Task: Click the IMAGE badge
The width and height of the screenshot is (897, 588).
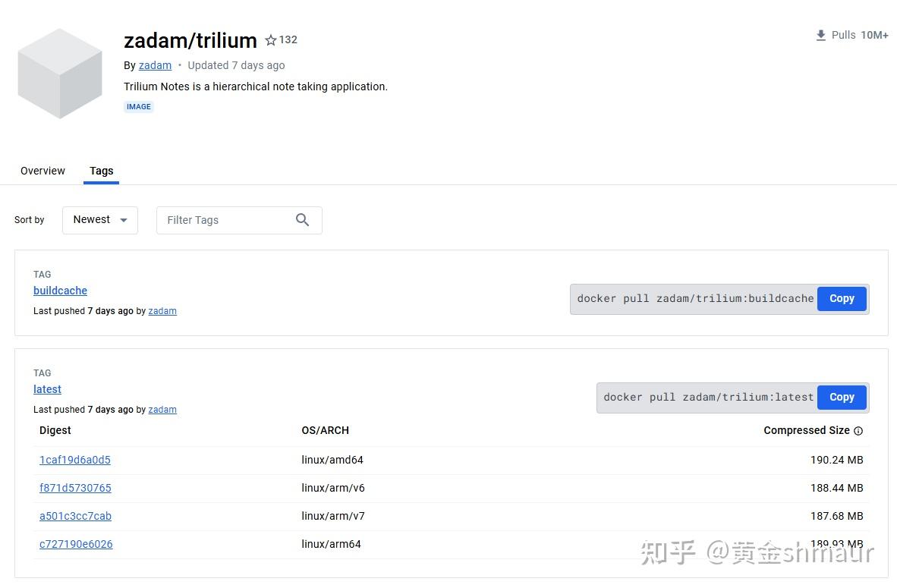Action: [x=139, y=106]
